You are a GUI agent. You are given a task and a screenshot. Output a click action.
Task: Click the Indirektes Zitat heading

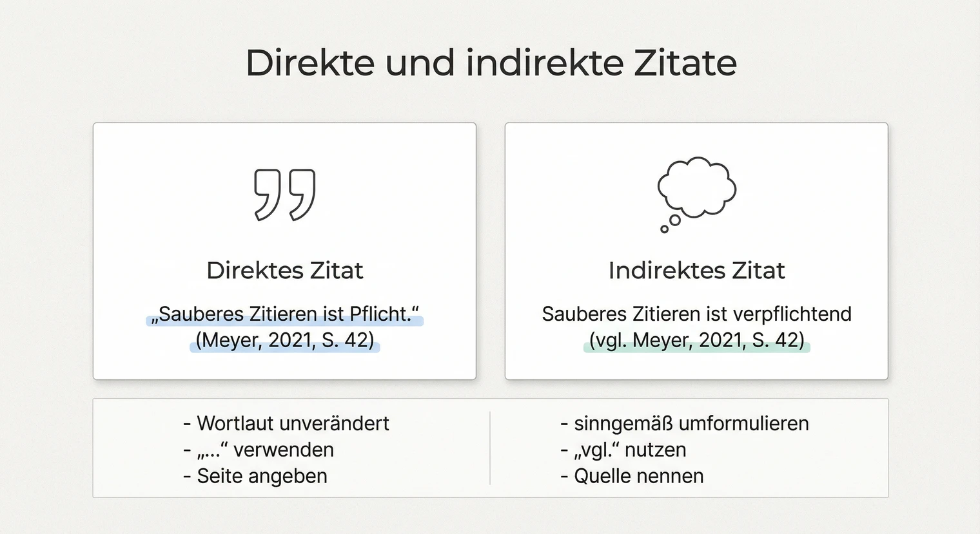pos(696,271)
